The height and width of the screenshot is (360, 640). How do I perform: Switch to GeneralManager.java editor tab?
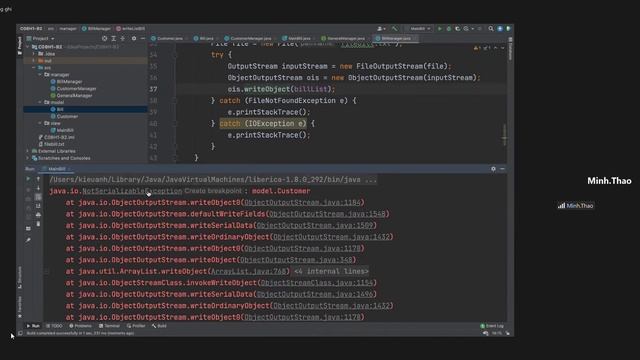[x=345, y=38]
